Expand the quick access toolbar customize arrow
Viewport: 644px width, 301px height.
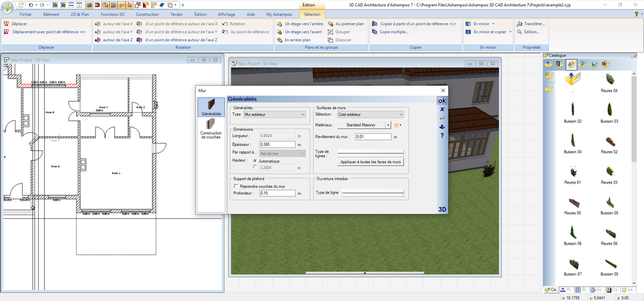[x=182, y=5]
